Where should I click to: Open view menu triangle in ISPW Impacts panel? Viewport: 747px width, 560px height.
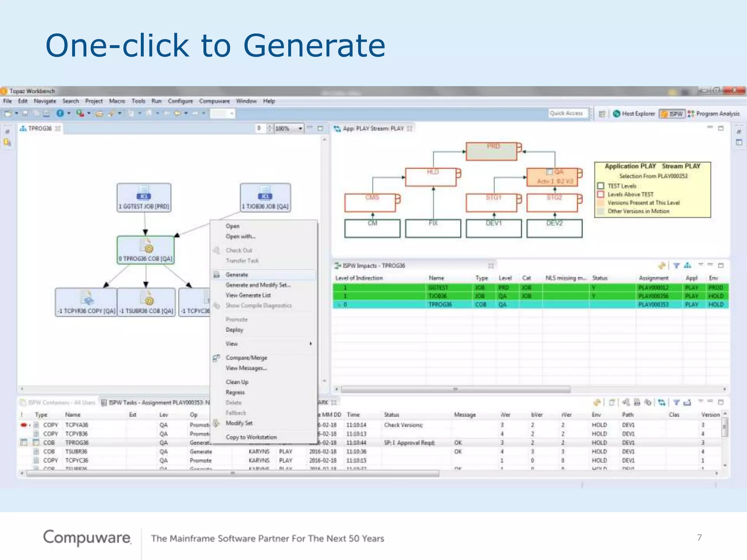pos(700,264)
